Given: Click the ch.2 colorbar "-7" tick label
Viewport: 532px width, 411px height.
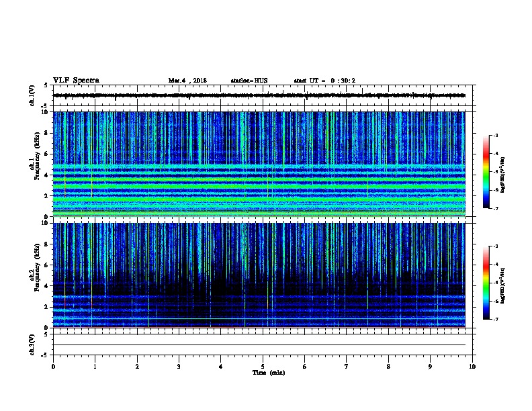Looking at the screenshot, I should (x=495, y=319).
